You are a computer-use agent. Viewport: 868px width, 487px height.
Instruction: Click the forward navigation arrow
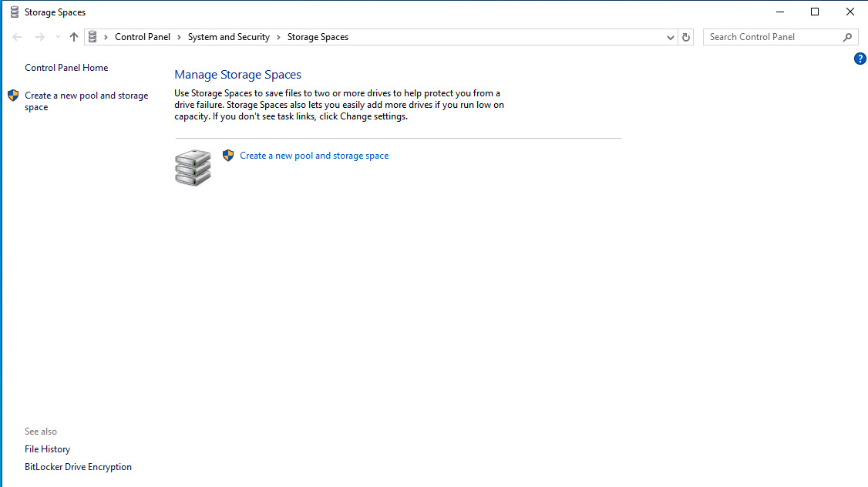click(x=39, y=36)
